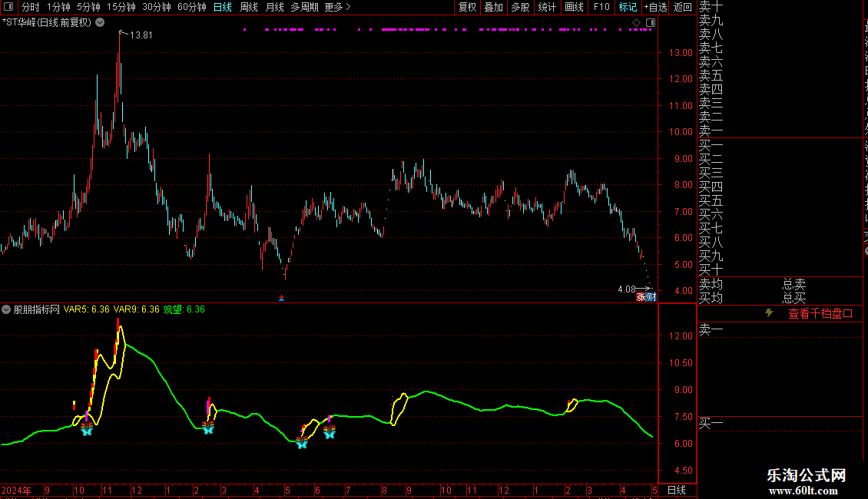The width and height of the screenshot is (868, 499).
Task: Select the 月线 monthly tab
Action: point(274,7)
